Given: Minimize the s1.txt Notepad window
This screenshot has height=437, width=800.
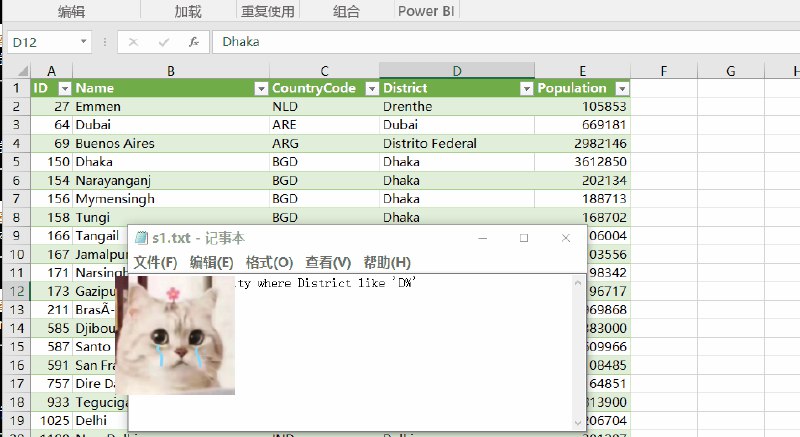Looking at the screenshot, I should (483, 238).
